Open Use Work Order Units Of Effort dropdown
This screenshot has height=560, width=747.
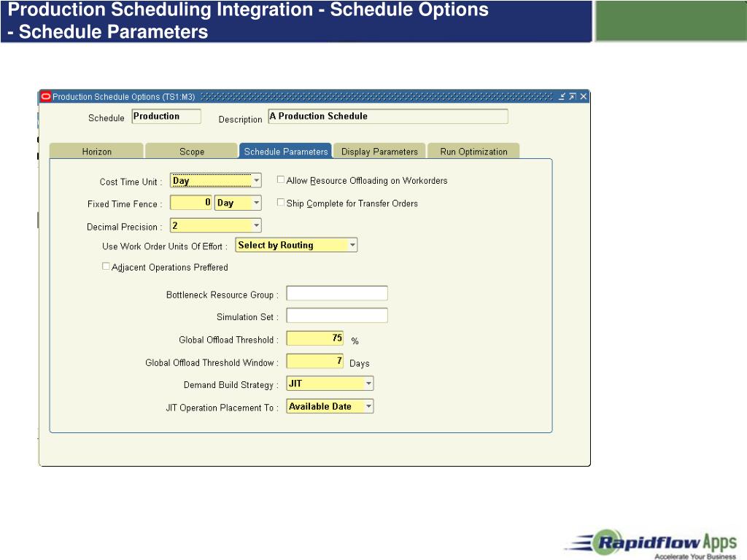tap(352, 245)
